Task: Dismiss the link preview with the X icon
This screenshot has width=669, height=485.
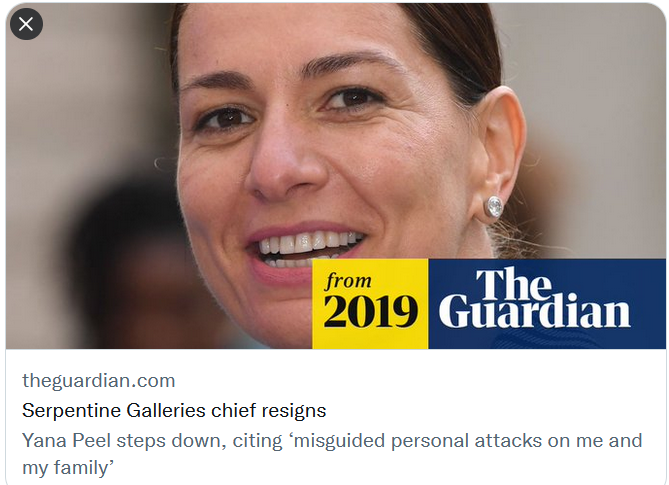Action: pyautogui.click(x=26, y=24)
